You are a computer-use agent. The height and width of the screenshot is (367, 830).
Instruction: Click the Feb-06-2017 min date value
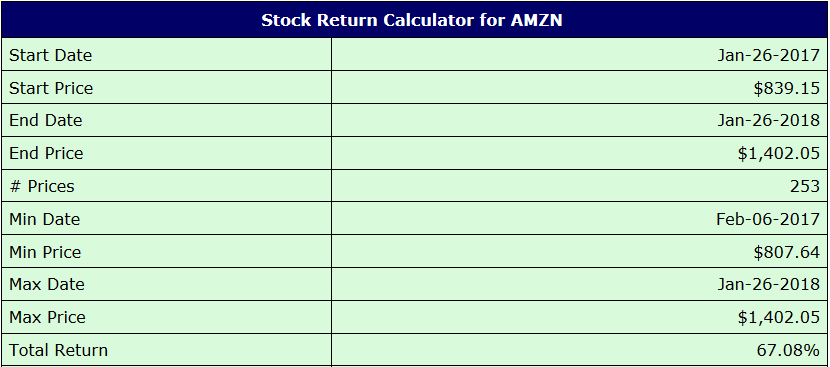(x=768, y=219)
